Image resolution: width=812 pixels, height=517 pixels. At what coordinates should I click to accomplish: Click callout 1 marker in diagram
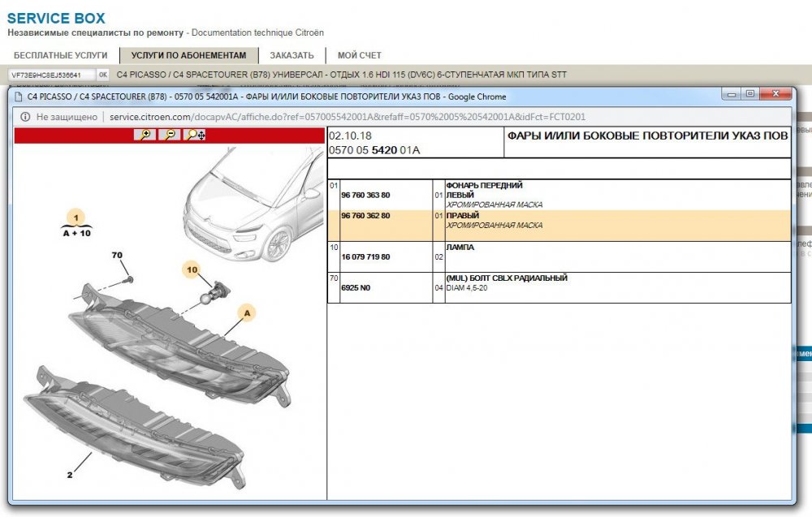[76, 218]
